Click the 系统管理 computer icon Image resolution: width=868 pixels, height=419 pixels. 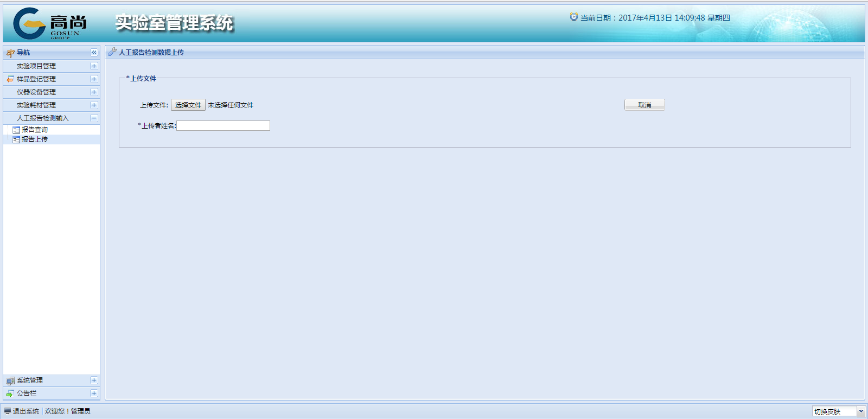coord(10,381)
